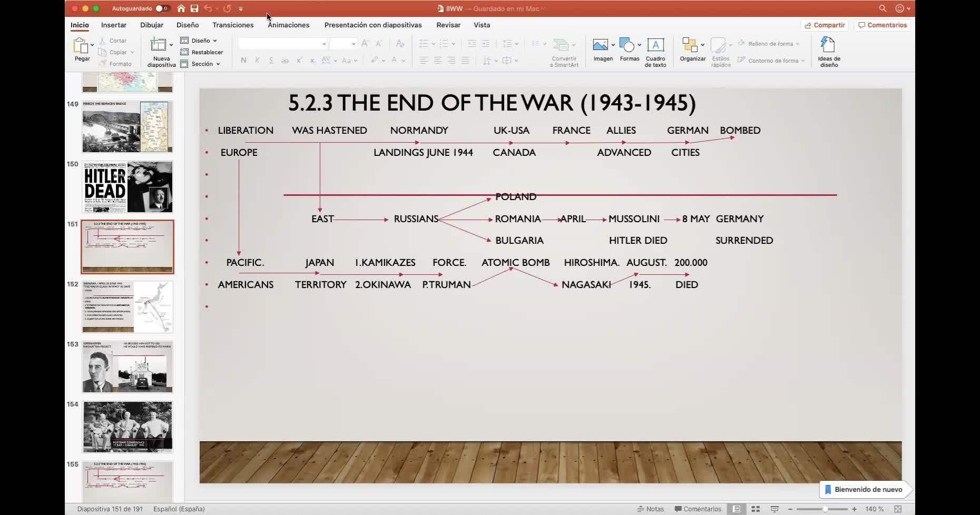Redo the last action
This screenshot has height=515, width=980.
227,8
